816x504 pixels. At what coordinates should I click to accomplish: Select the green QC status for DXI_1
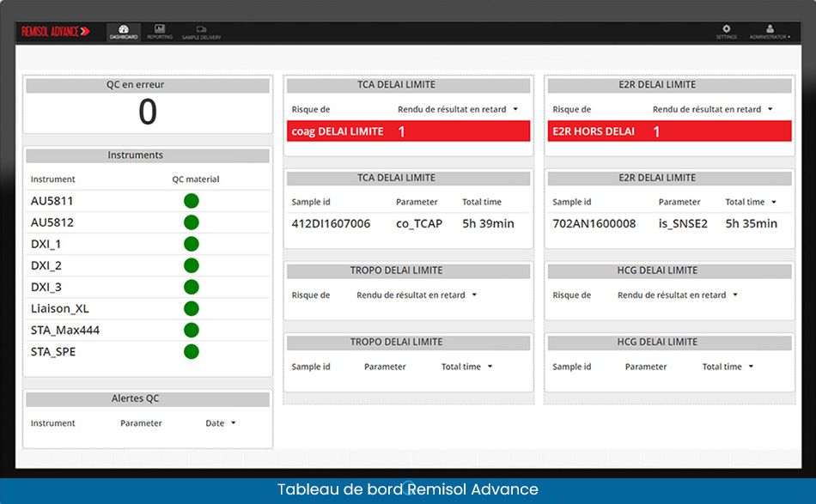(192, 244)
